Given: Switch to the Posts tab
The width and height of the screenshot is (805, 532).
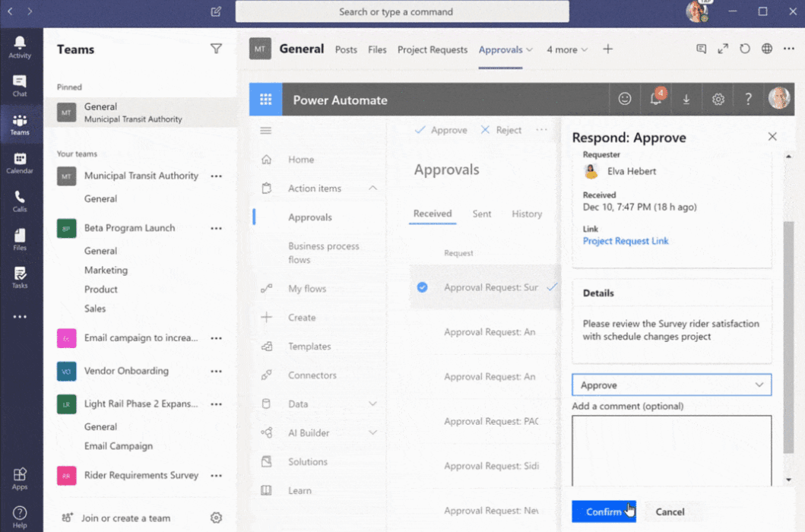Looking at the screenshot, I should point(346,50).
